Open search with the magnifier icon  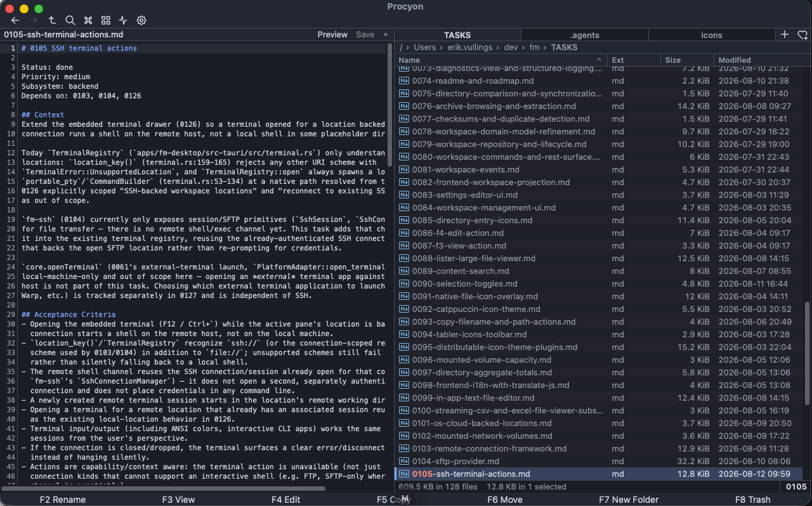point(70,20)
